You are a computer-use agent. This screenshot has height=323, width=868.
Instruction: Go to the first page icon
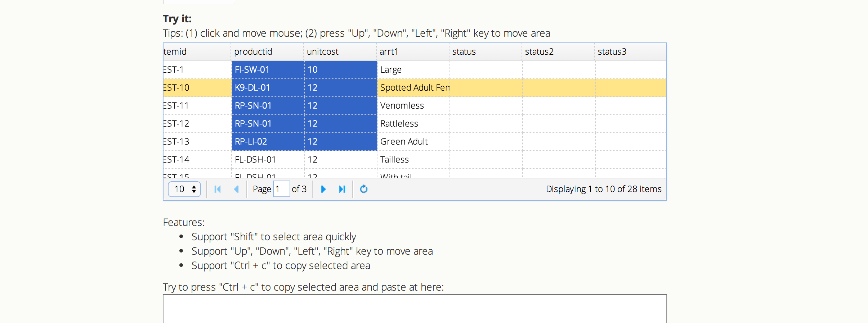click(218, 189)
